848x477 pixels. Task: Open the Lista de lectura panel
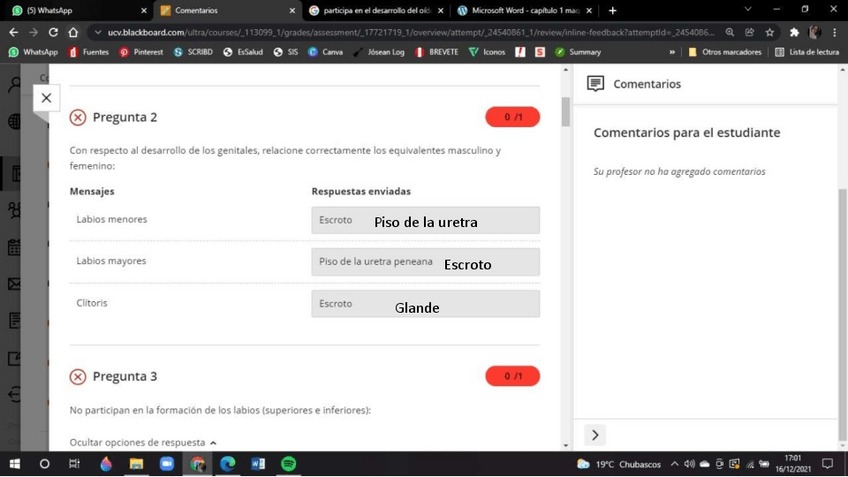[x=807, y=52]
